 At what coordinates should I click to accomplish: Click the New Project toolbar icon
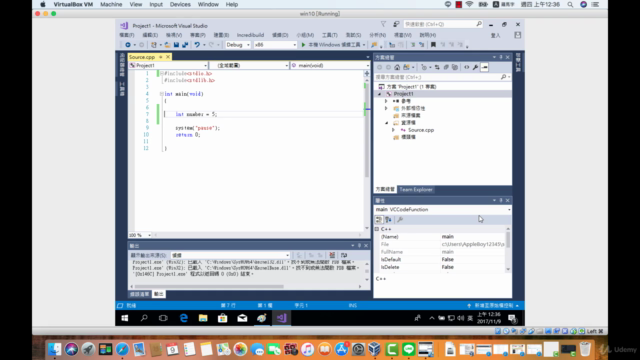coord(154,45)
